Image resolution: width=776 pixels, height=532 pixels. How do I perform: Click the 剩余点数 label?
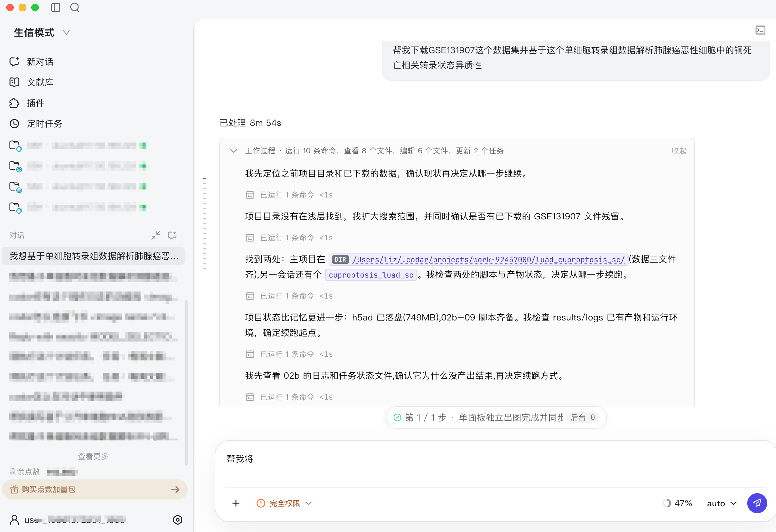click(x=25, y=472)
